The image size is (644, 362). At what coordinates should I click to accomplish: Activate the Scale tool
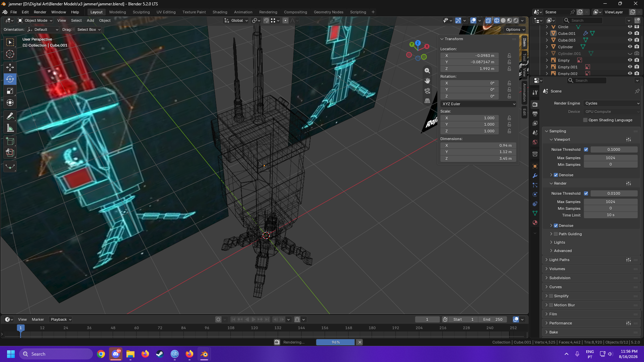coord(10,91)
